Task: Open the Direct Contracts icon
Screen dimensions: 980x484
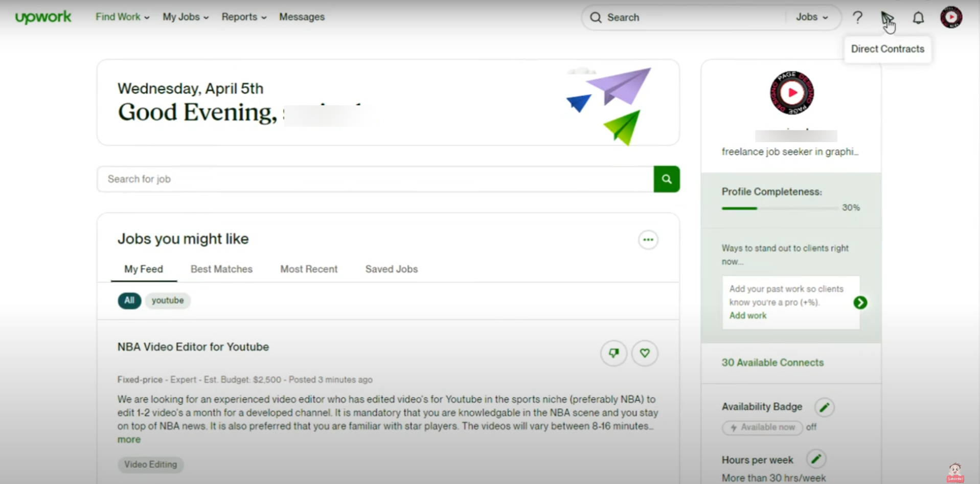Action: (x=887, y=18)
